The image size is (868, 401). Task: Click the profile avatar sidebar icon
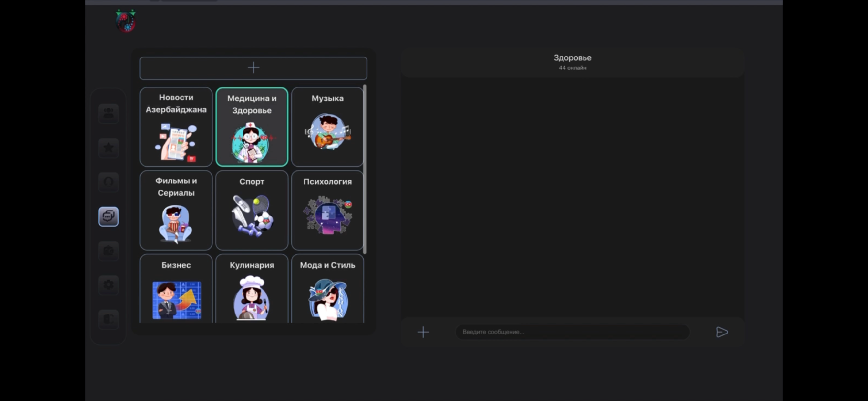pyautogui.click(x=108, y=182)
